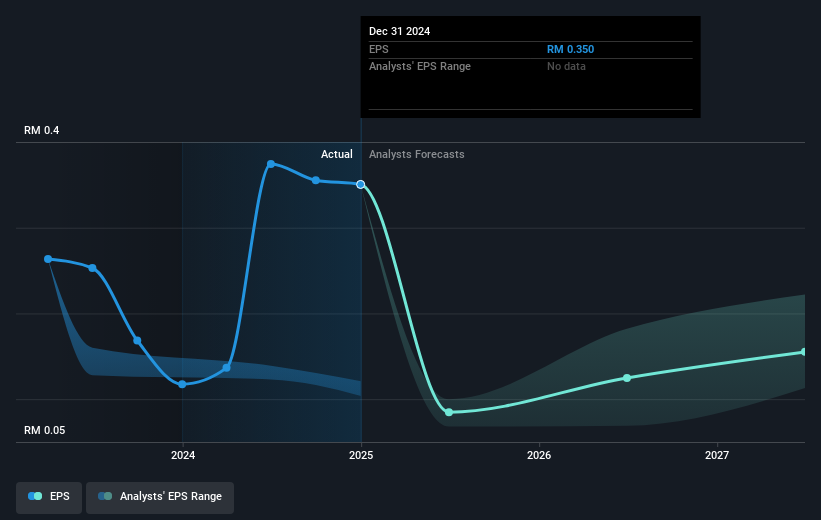This screenshot has height=520, width=821.
Task: Click the 2026 x-axis label
Action: 539,455
